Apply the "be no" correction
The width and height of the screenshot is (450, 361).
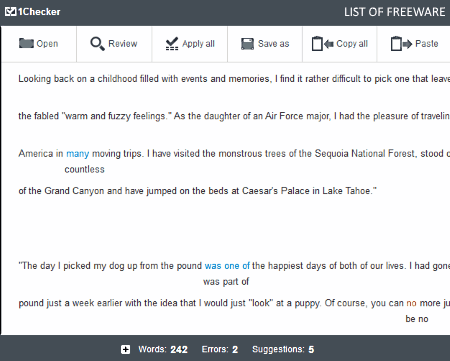pos(417,319)
